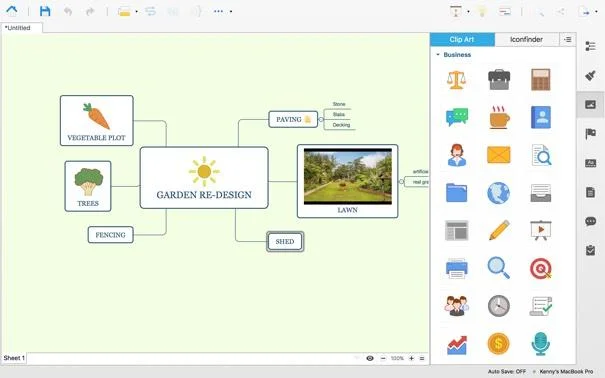This screenshot has width=605, height=378.
Task: Open dropdown arrow beside export icon
Action: 597,12
